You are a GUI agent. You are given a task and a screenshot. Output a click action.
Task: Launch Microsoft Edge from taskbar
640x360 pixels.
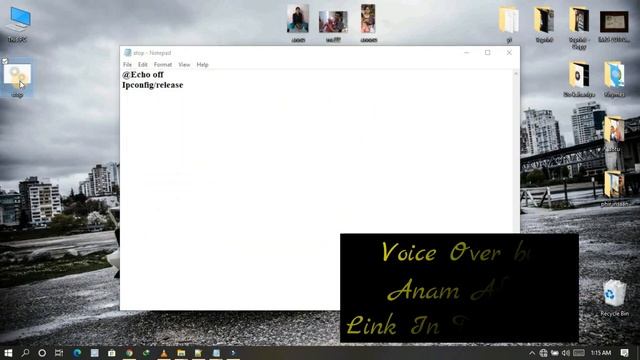tap(77, 353)
